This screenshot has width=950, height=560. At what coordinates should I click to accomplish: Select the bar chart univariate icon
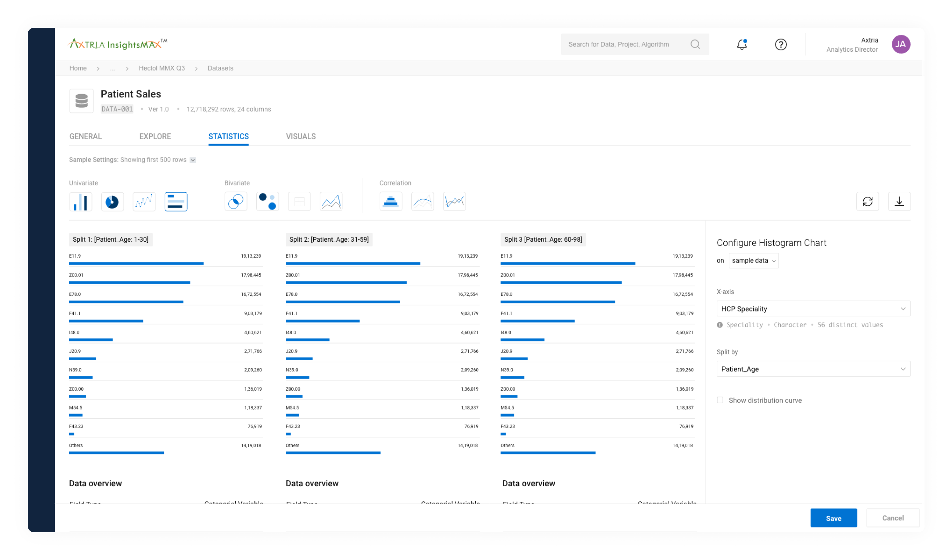80,201
